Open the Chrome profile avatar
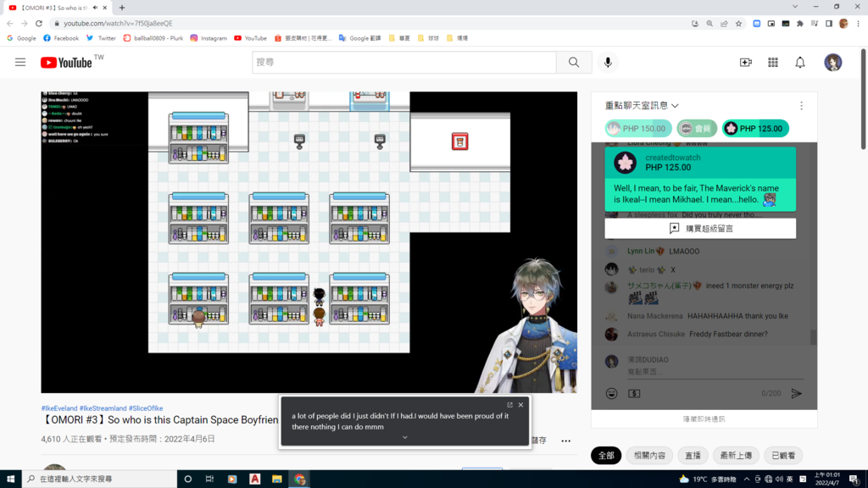Image resolution: width=868 pixels, height=488 pixels. point(843,23)
